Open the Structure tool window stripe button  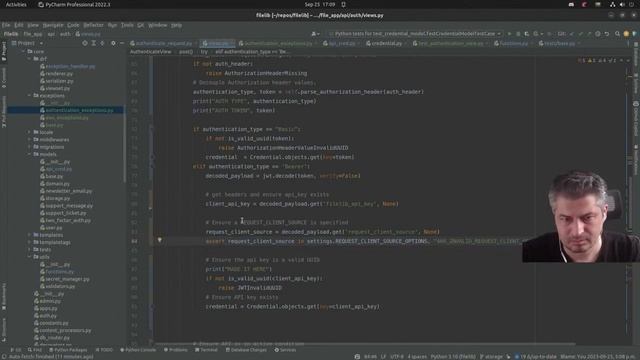pyautogui.click(x=4, y=329)
